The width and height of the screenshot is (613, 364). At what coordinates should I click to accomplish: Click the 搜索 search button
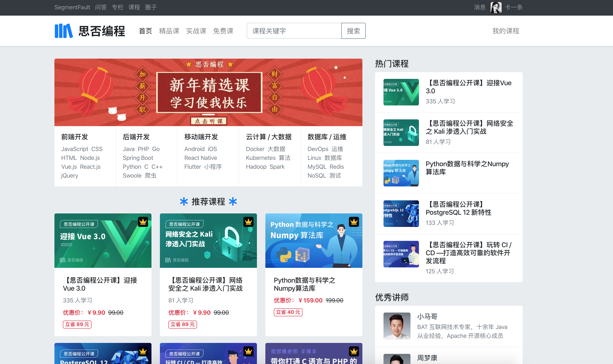354,31
